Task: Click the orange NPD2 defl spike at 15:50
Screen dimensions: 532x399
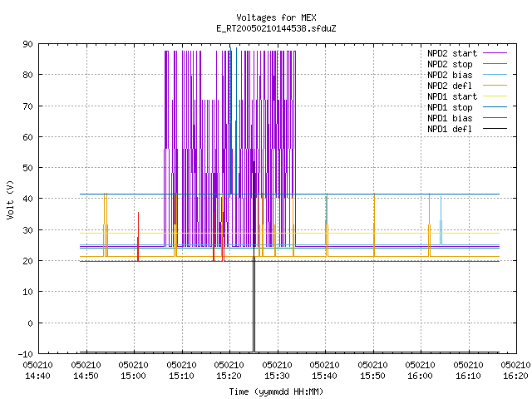Action: click(374, 225)
